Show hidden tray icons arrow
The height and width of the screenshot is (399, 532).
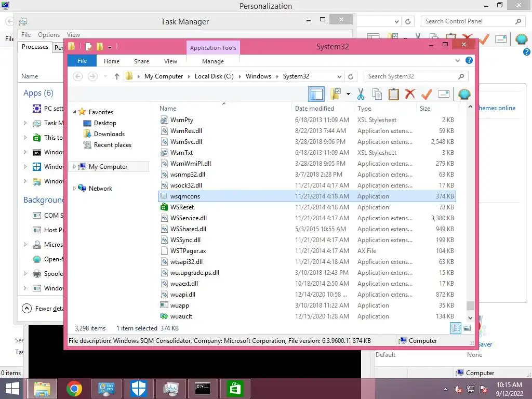point(445,389)
